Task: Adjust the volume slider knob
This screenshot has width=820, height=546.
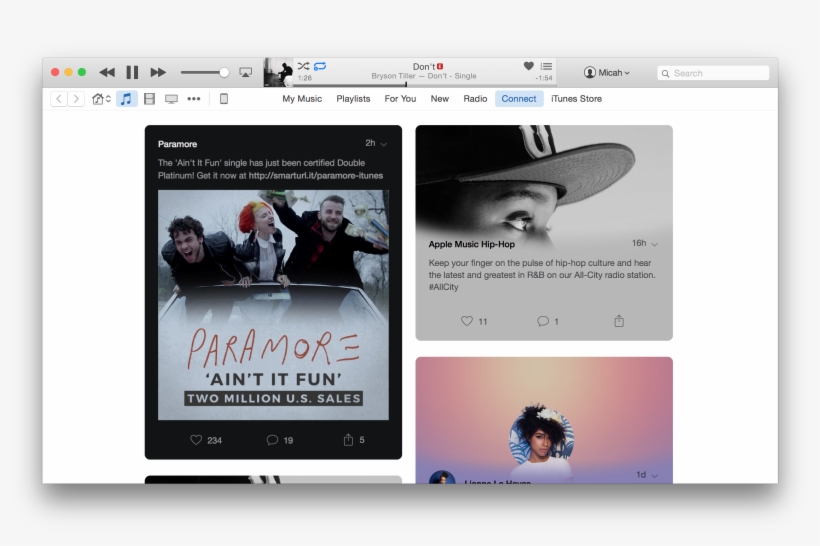Action: click(224, 72)
